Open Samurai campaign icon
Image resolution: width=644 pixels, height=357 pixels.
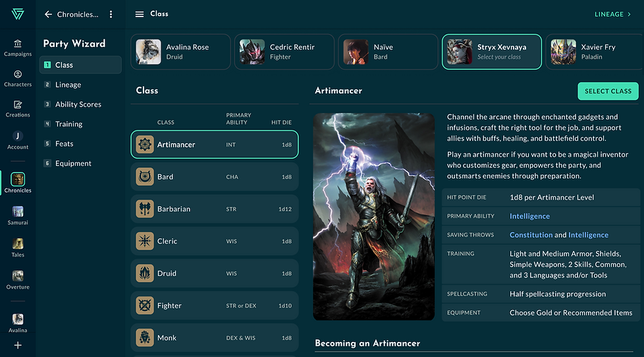tap(18, 211)
